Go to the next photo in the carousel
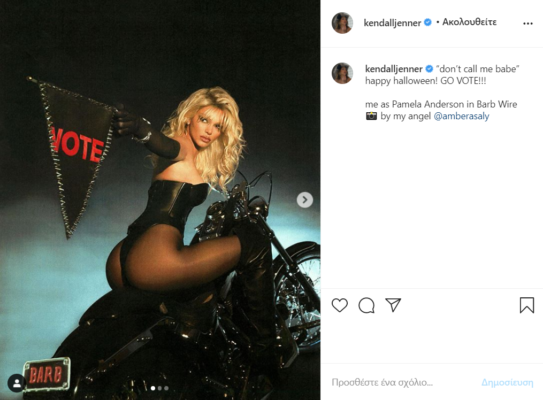Viewport: 543px width, 400px height. tap(305, 200)
